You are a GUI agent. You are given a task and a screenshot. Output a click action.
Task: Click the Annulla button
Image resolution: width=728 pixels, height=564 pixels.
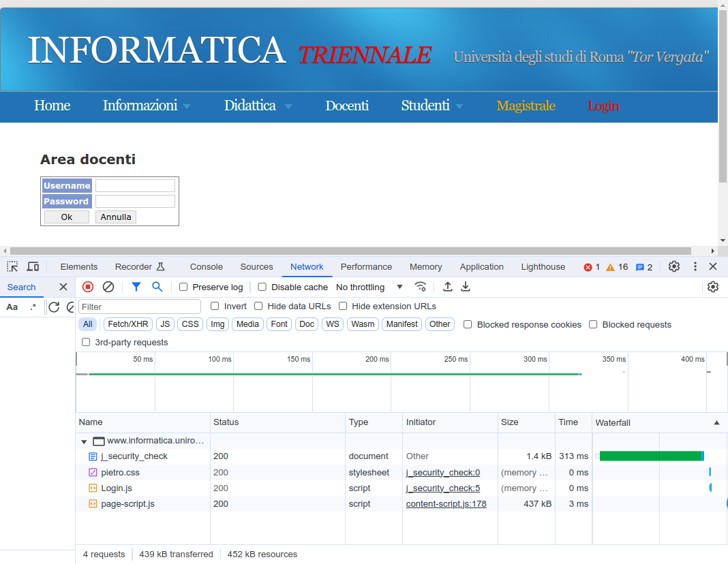point(116,217)
